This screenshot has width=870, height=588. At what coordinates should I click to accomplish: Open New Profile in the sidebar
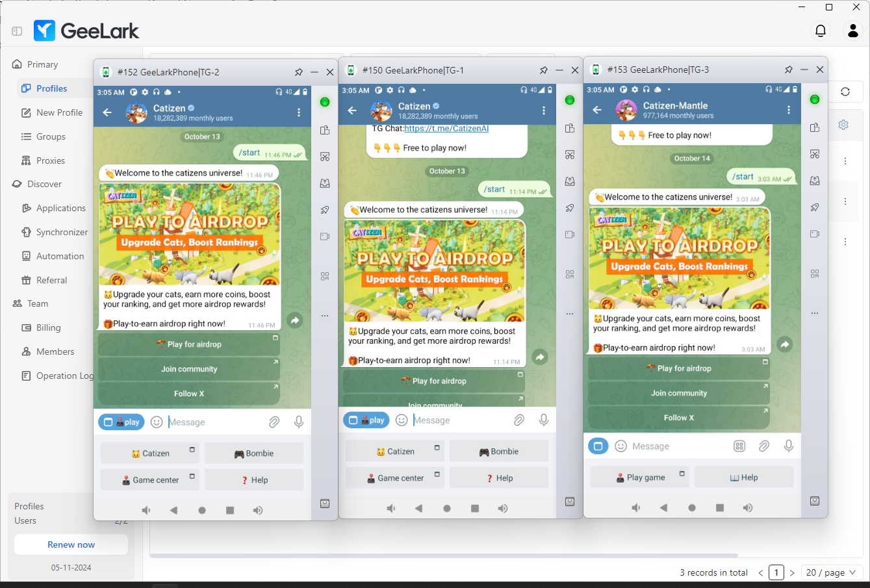coord(59,112)
